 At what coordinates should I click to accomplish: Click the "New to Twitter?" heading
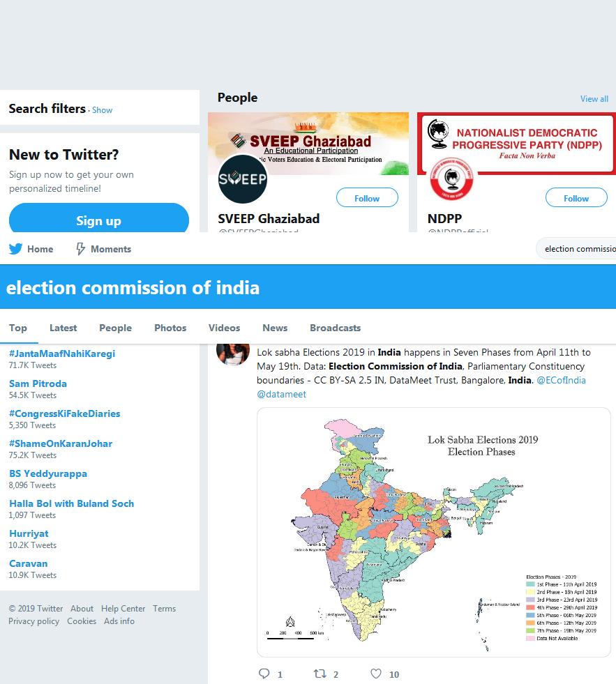pos(64,154)
